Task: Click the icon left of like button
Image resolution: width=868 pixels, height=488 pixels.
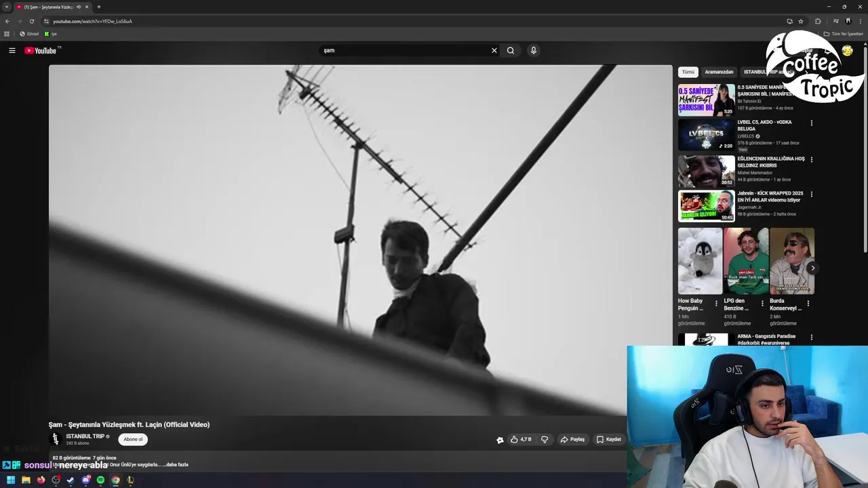Action: [500, 440]
